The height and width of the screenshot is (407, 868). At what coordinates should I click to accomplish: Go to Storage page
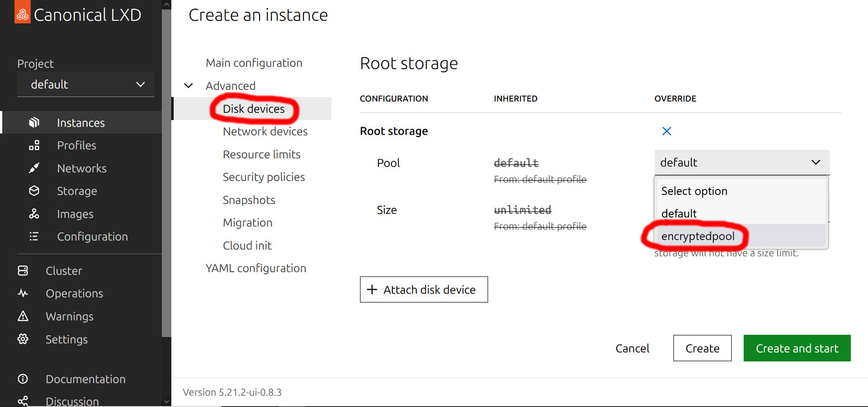point(77,191)
